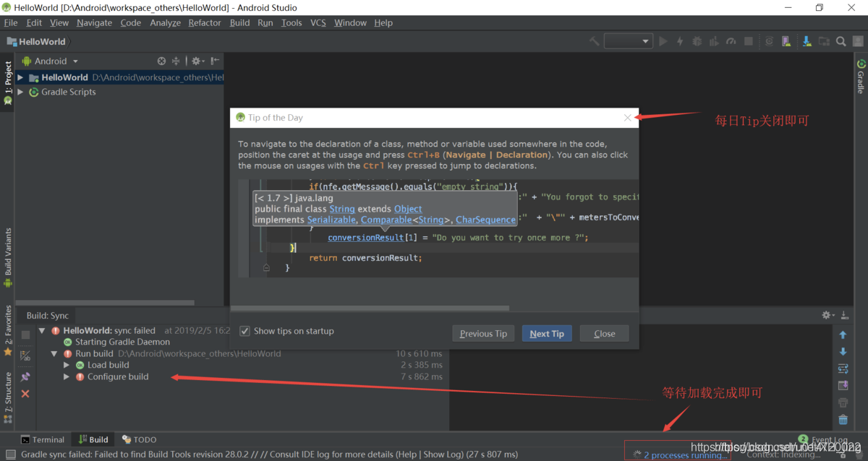Screen dimensions: 868x461
Task: Toggle soft-wrap icon in Build output
Action: (843, 369)
